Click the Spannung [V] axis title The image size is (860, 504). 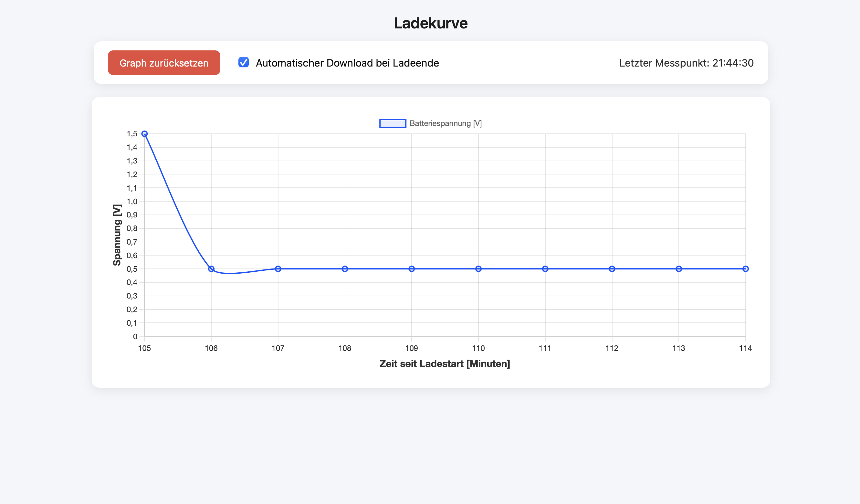coord(117,235)
